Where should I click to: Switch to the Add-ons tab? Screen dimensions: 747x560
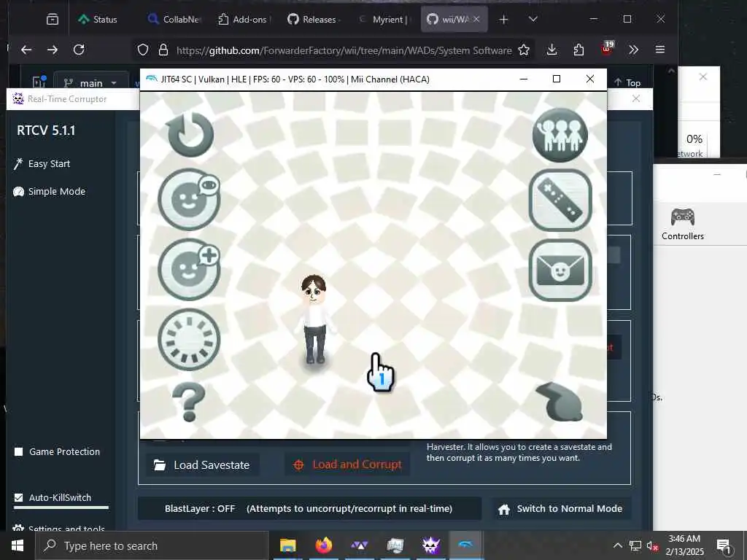click(x=244, y=20)
